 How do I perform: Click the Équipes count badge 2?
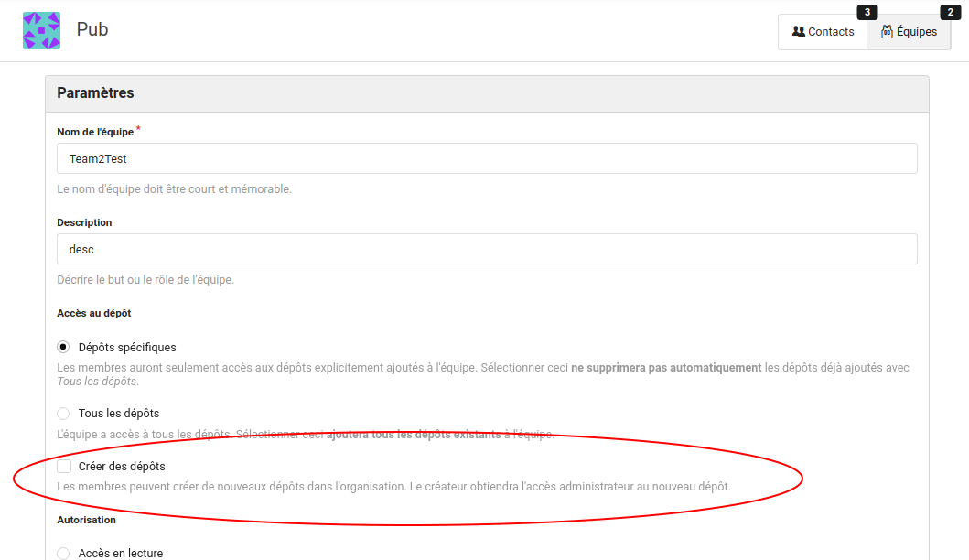951,12
